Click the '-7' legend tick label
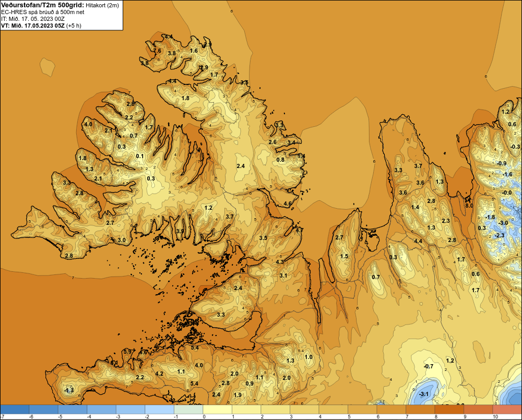Image resolution: width=522 pixels, height=420 pixels. (2, 417)
